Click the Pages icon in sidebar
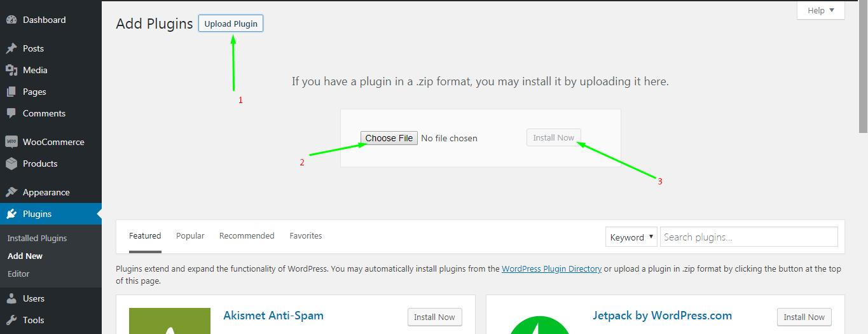The width and height of the screenshot is (868, 334). 11,92
